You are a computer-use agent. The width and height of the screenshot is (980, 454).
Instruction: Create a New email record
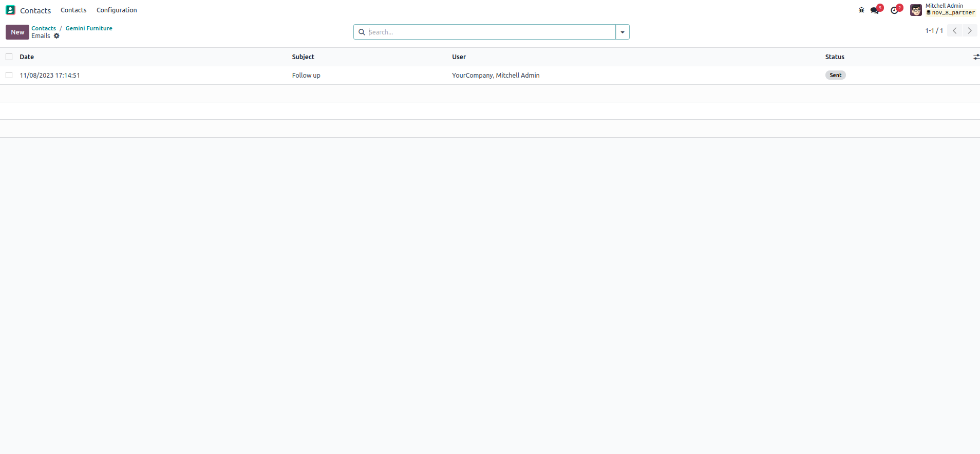[17, 32]
